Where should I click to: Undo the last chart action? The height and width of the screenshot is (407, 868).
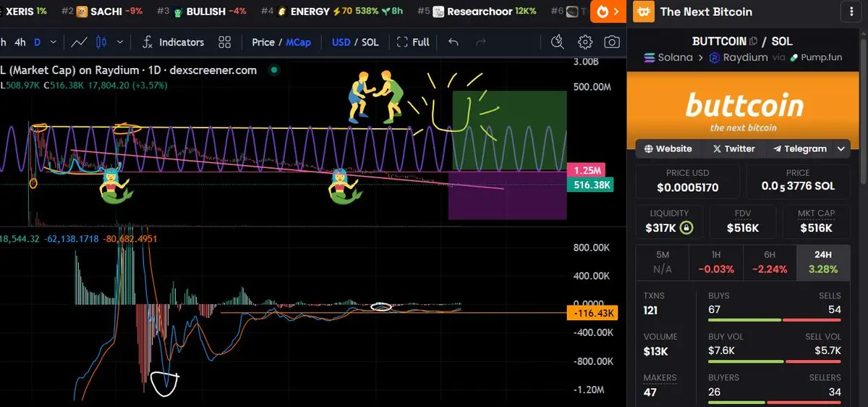pyautogui.click(x=454, y=42)
